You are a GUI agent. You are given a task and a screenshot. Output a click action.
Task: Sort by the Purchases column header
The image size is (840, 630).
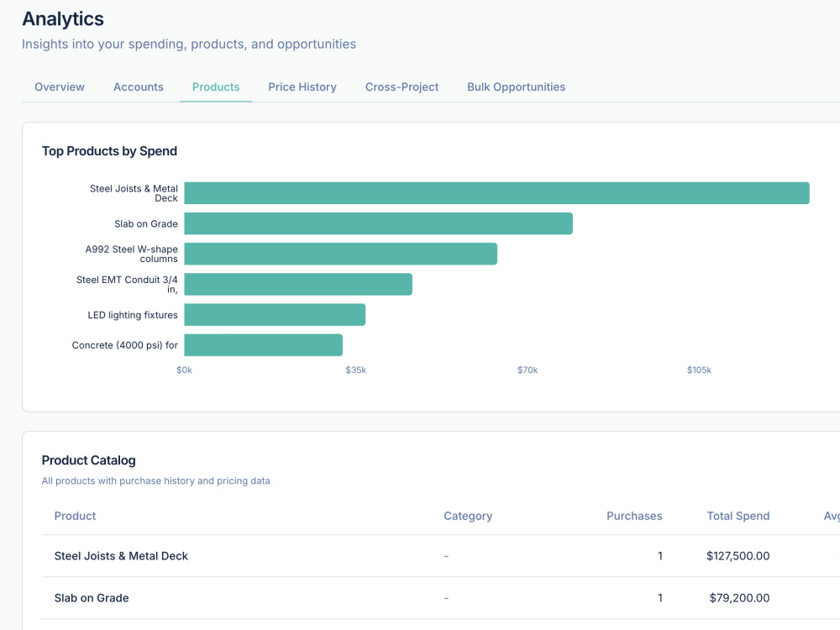pos(634,516)
